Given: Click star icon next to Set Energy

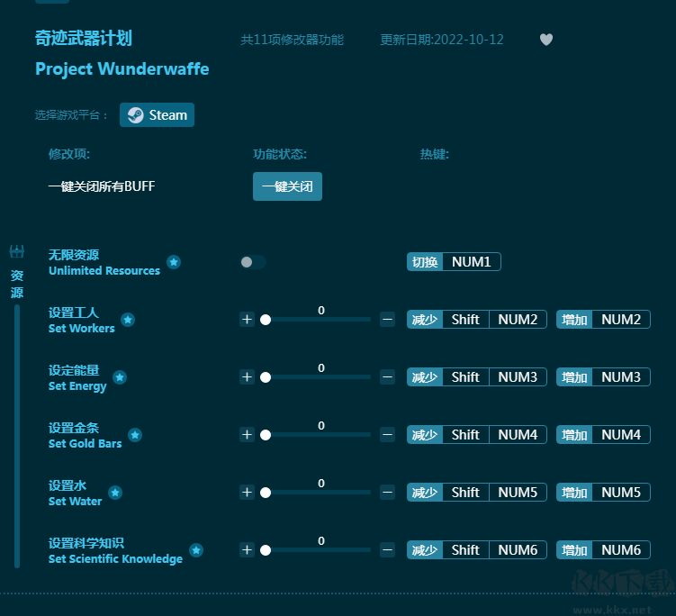Looking at the screenshot, I should [120, 377].
